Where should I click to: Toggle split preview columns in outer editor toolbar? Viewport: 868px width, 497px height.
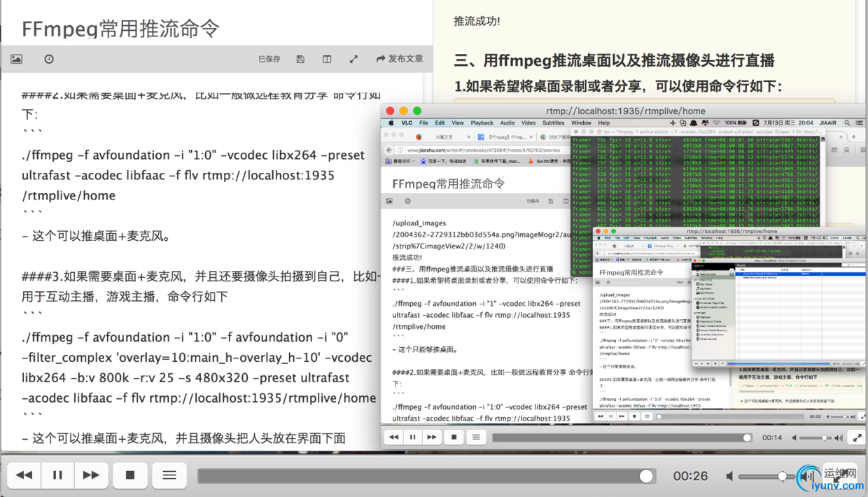327,59
